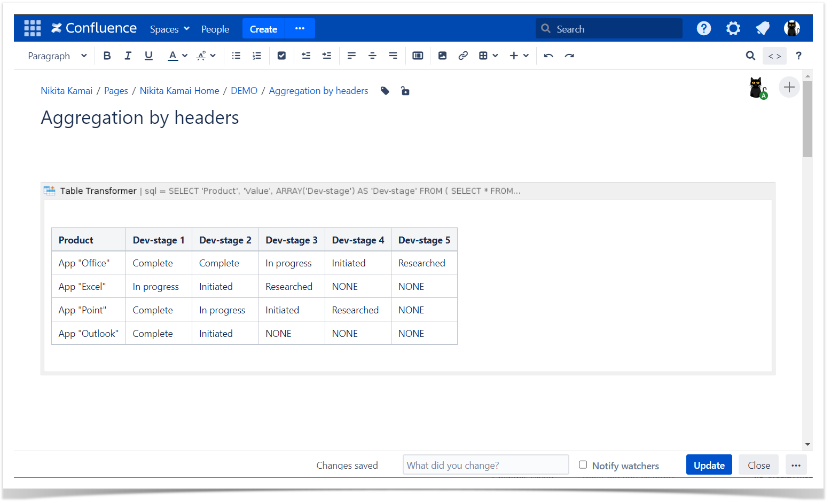The height and width of the screenshot is (504, 831).
Task: Go to the DEMO breadcrumb link
Action: tap(244, 91)
